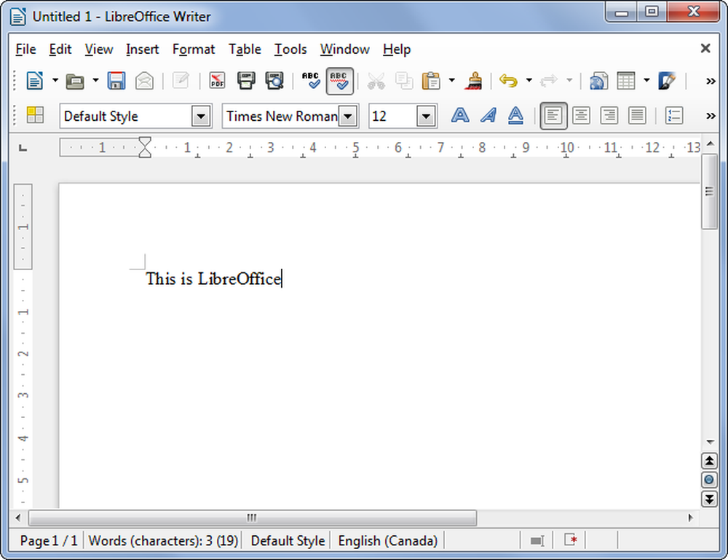Click the ruler tab stop type selector
The image size is (728, 560).
click(x=23, y=148)
